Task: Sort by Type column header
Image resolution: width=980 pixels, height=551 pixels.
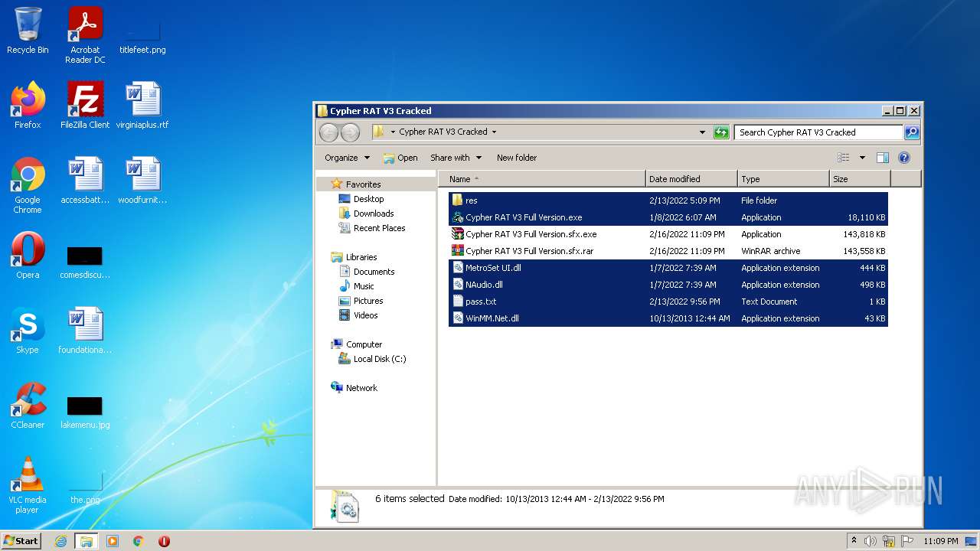Action: tap(783, 179)
